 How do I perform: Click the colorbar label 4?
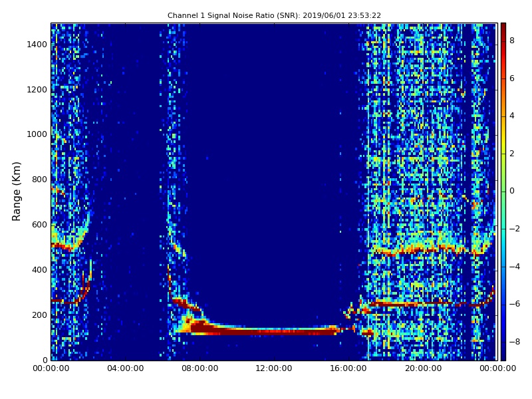(x=512, y=116)
